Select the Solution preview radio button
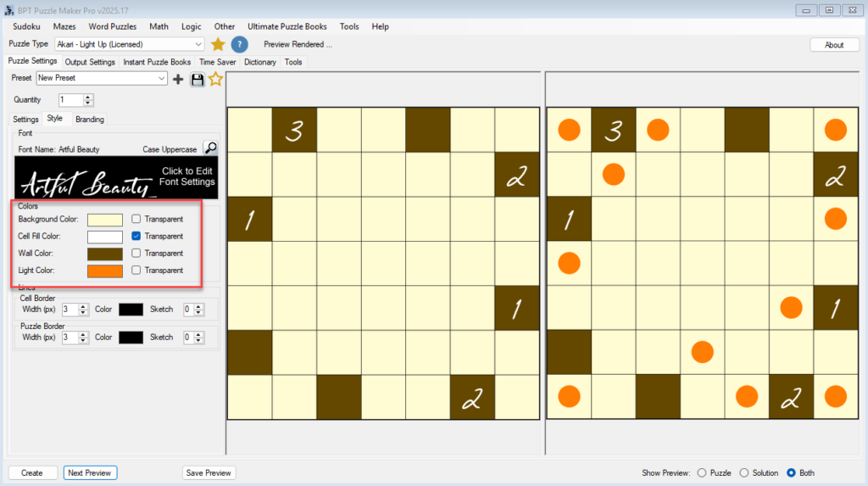Image resolution: width=868 pixels, height=486 pixels. 744,472
